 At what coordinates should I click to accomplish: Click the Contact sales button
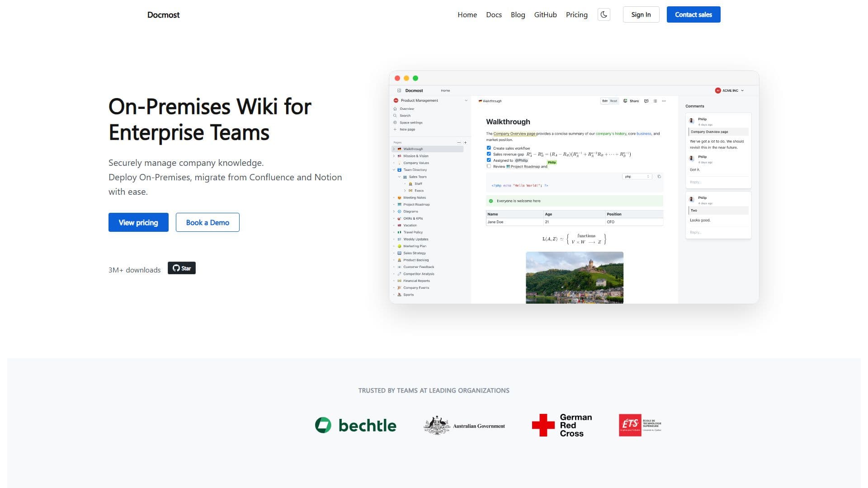693,14
